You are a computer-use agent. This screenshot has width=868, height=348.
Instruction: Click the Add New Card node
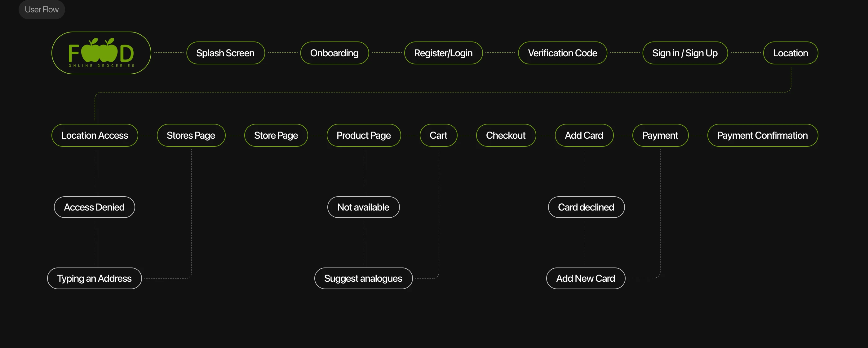coord(586,278)
